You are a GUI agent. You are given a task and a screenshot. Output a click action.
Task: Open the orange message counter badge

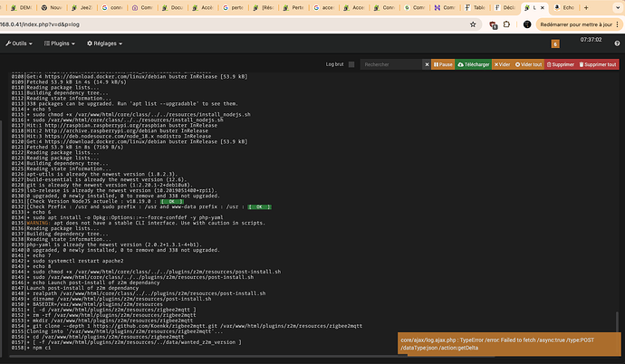click(555, 43)
